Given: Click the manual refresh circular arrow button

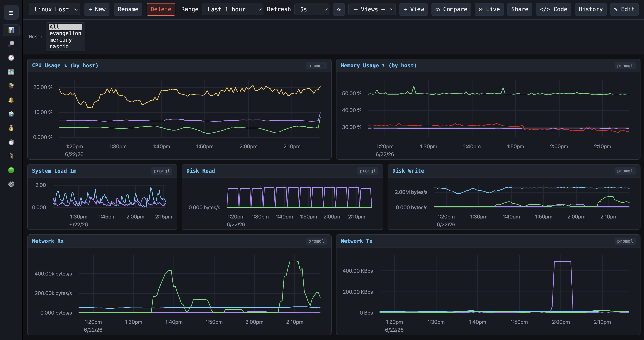Looking at the screenshot, I should pos(339,9).
